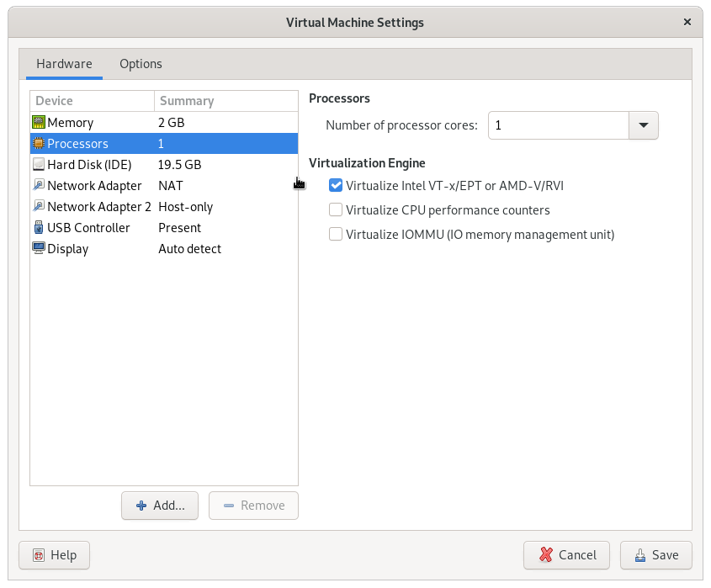Click the Network Adapter icon
Screen dimensions: 711x588
click(38, 185)
